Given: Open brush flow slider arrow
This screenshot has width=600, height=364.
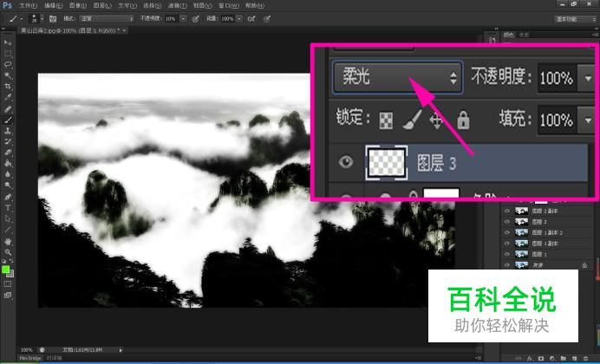Looking at the screenshot, I should coord(239,18).
